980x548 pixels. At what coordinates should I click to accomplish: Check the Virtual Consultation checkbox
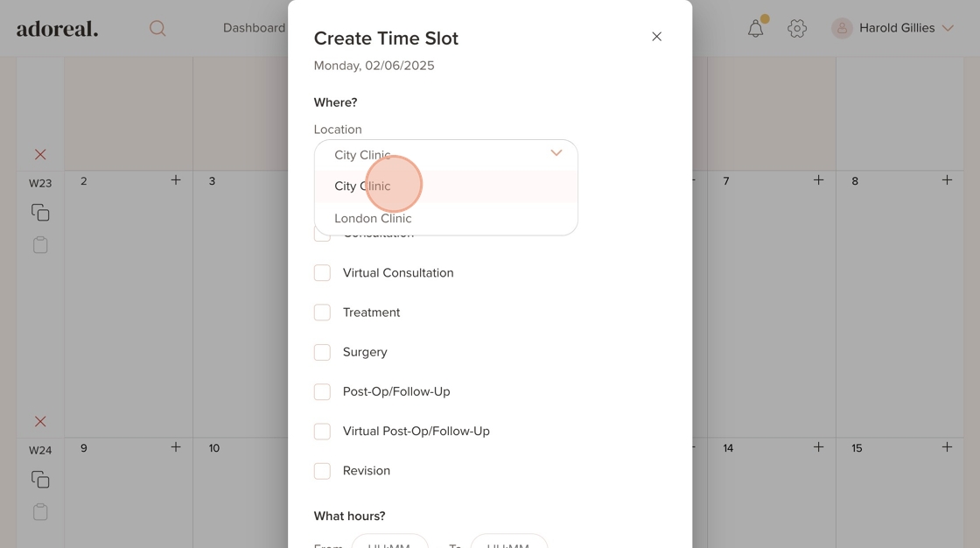[322, 273]
